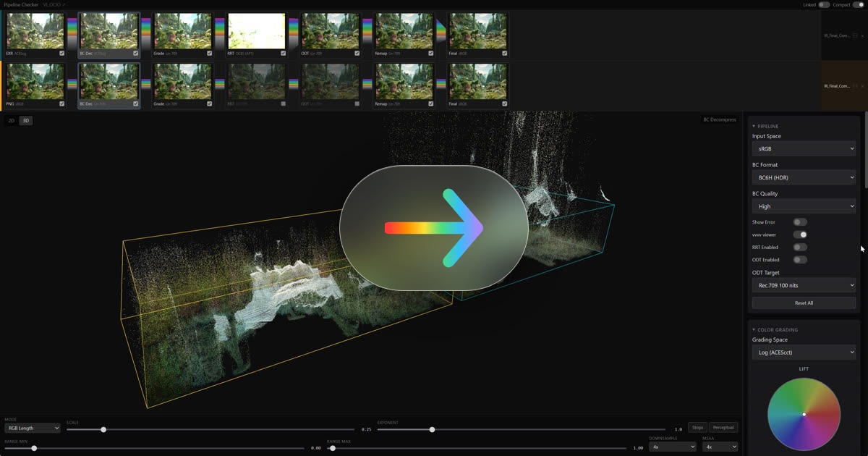Click the color transform icon between PNG and BC Dec
Image resolution: width=868 pixels, height=456 pixels.
point(72,83)
